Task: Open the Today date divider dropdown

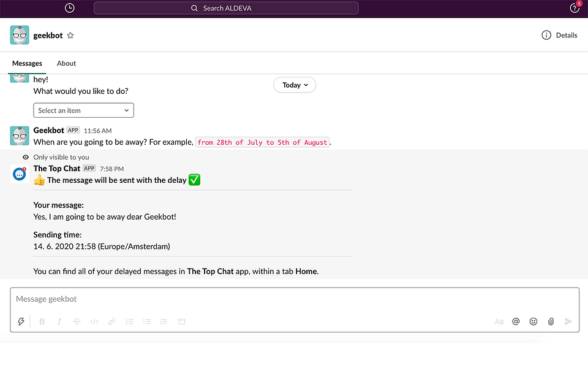Action: click(295, 85)
